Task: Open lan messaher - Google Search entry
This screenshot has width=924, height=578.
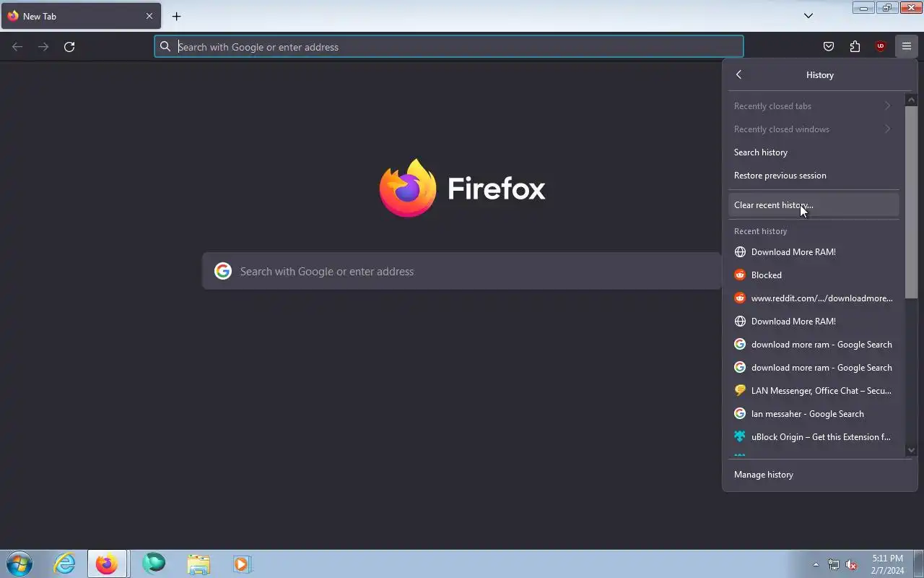Action: pyautogui.click(x=814, y=414)
